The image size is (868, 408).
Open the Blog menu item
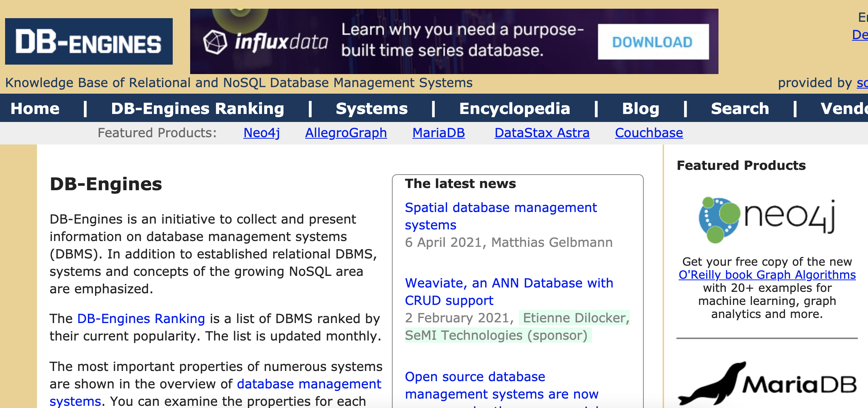pyautogui.click(x=641, y=109)
